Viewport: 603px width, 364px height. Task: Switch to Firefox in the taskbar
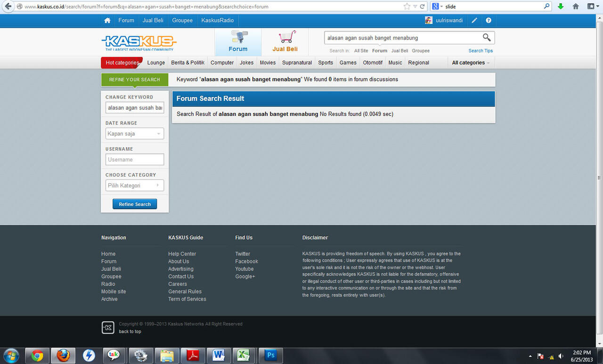pyautogui.click(x=63, y=356)
